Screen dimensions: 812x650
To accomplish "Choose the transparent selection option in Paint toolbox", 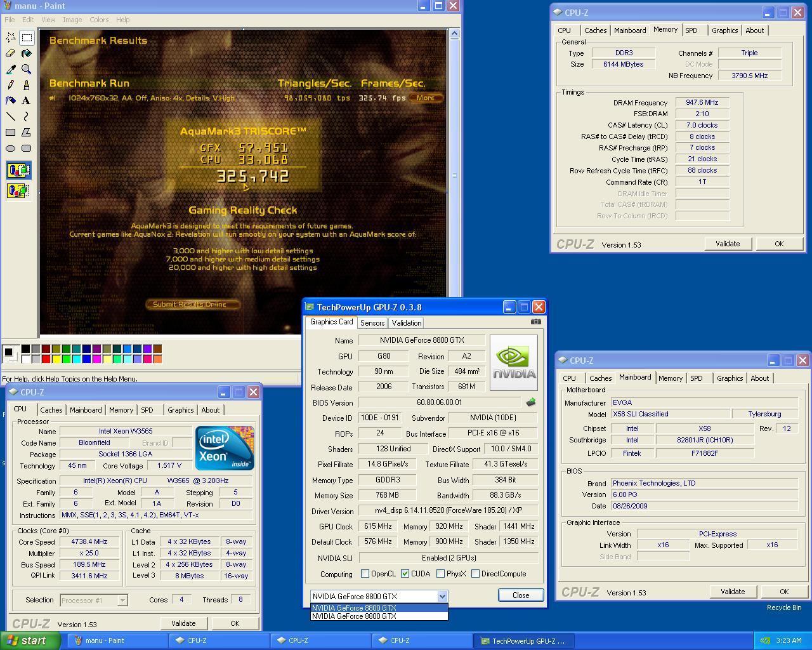I will 18,190.
